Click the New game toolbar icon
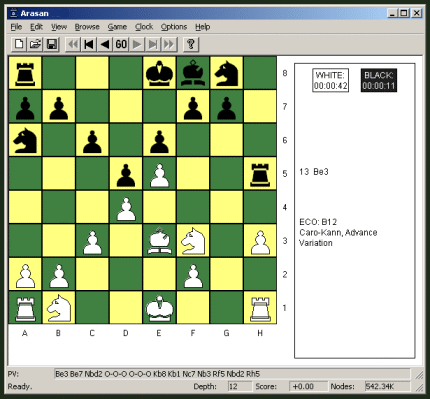This screenshot has width=430, height=399. 19,44
